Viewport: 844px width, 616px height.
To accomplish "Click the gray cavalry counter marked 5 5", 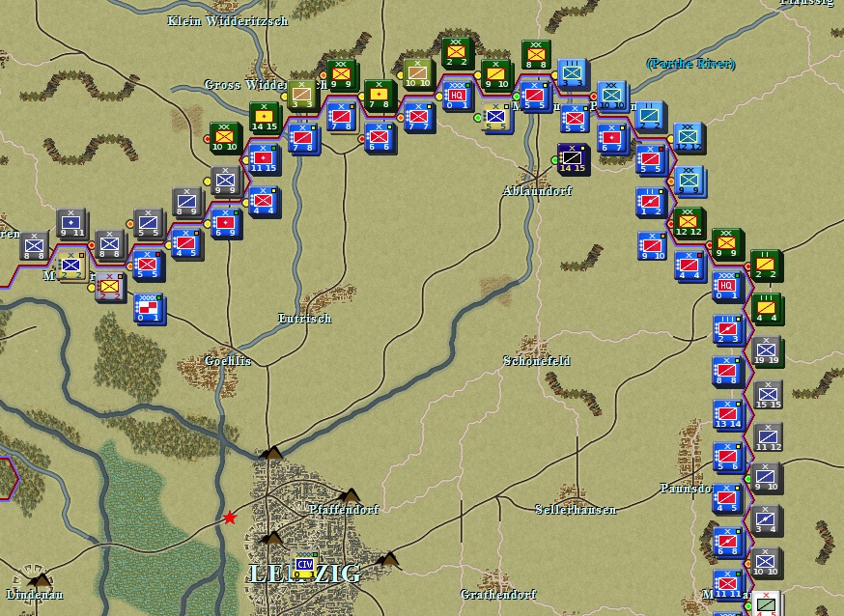I will (148, 224).
